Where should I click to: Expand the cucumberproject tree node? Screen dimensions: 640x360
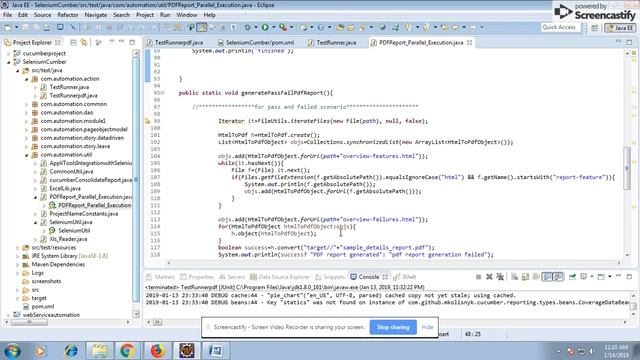(9, 53)
